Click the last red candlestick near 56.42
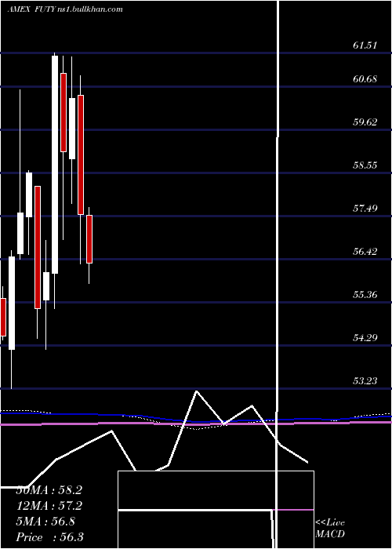 [89, 239]
